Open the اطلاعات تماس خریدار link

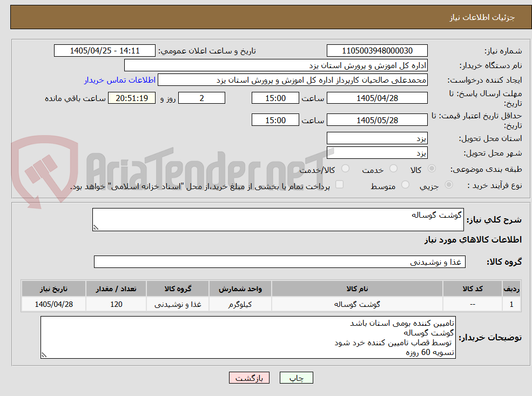pyautogui.click(x=120, y=80)
